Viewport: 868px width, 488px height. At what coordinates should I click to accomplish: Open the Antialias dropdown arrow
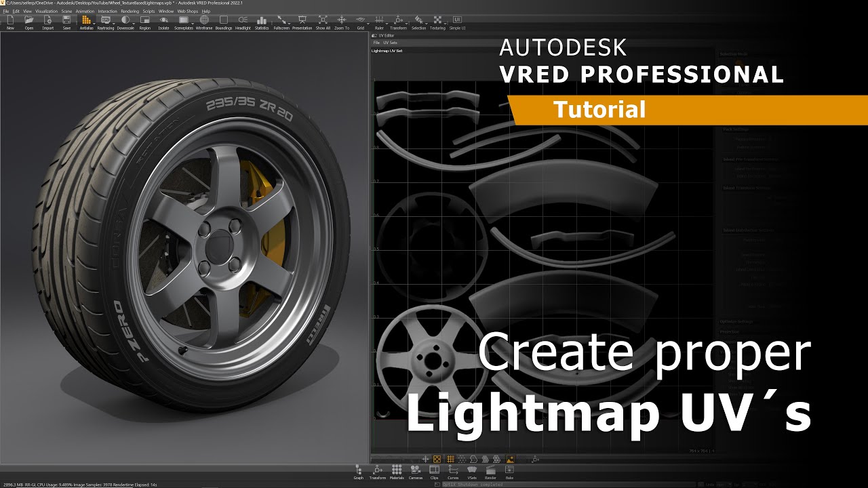click(95, 24)
